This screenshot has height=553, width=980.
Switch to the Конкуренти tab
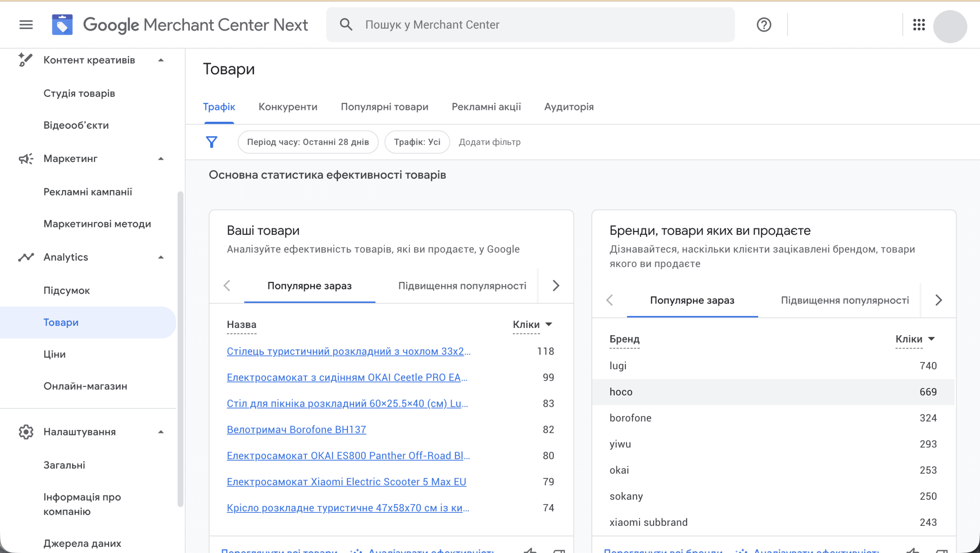pos(288,107)
